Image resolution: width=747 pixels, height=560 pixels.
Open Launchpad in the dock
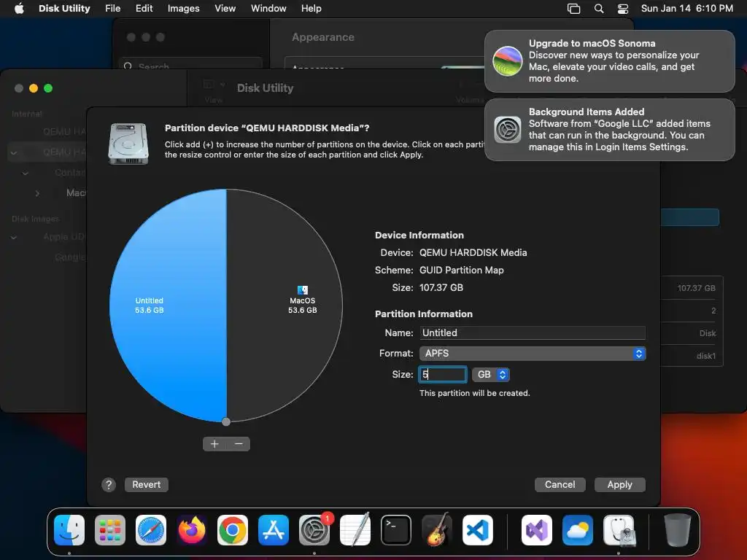110,529
